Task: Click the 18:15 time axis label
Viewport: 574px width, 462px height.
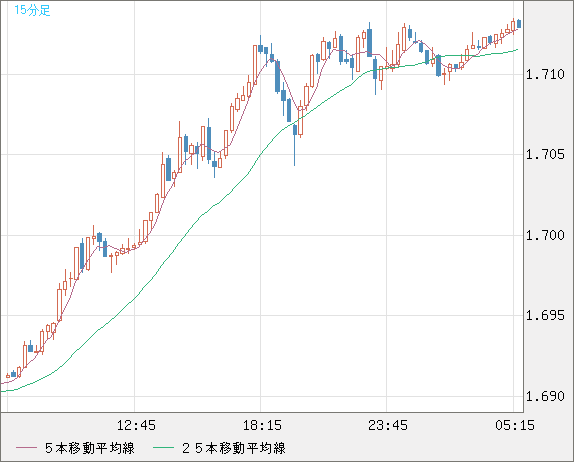Action: 262,425
